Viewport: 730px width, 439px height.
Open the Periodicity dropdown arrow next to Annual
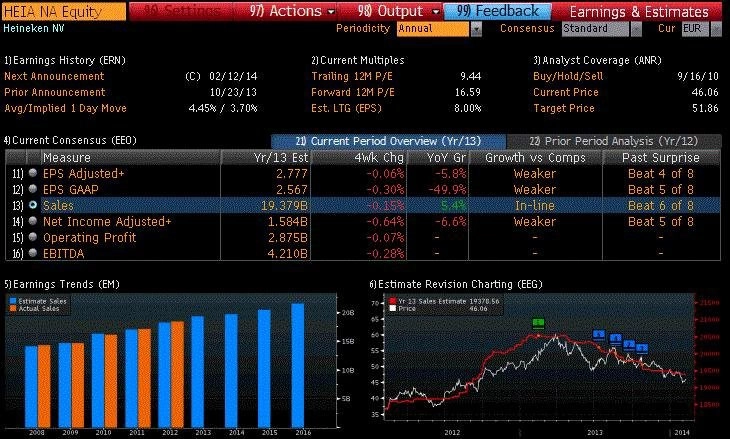476,29
